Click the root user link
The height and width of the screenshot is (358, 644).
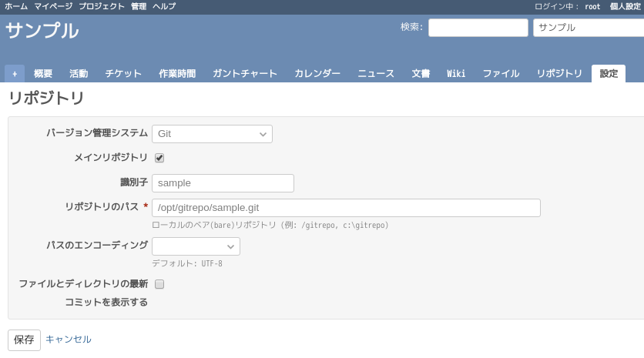592,6
